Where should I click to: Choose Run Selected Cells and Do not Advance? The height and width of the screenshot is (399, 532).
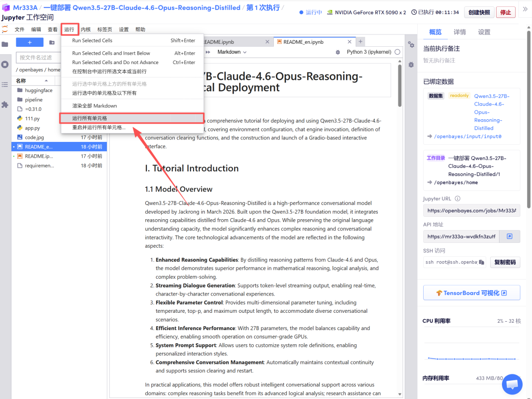pyautogui.click(x=133, y=63)
